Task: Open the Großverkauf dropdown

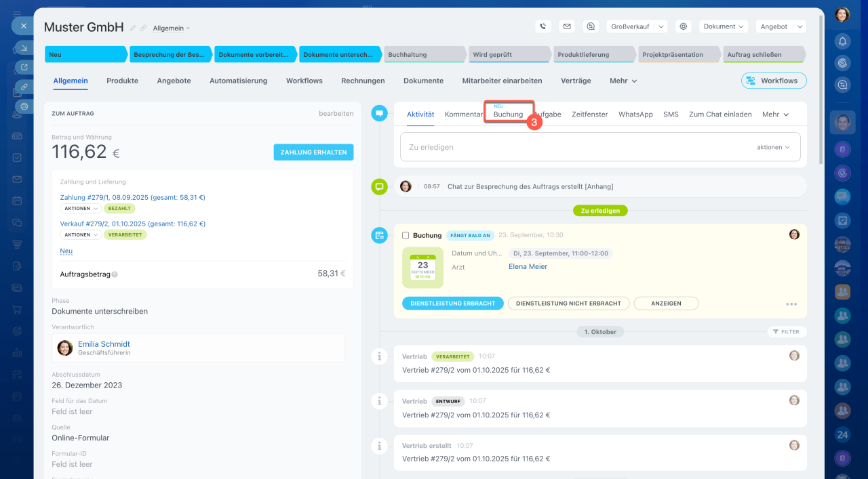Action: [x=637, y=26]
